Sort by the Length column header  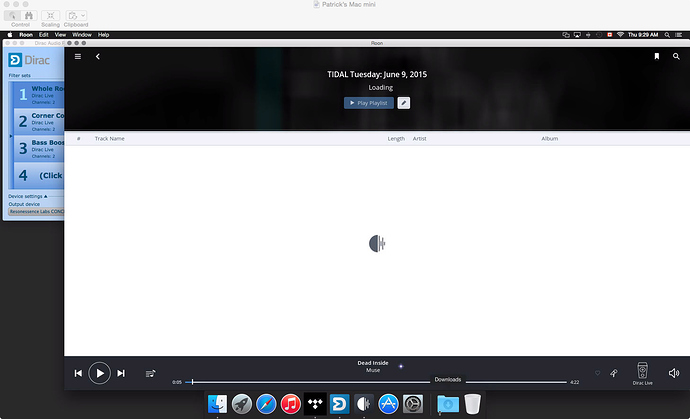pyautogui.click(x=396, y=139)
